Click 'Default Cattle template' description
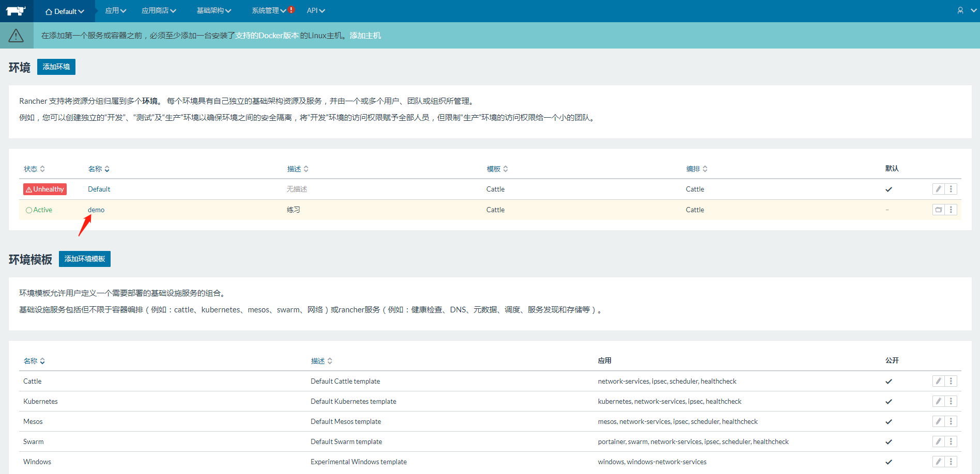This screenshot has height=474, width=980. click(x=345, y=381)
